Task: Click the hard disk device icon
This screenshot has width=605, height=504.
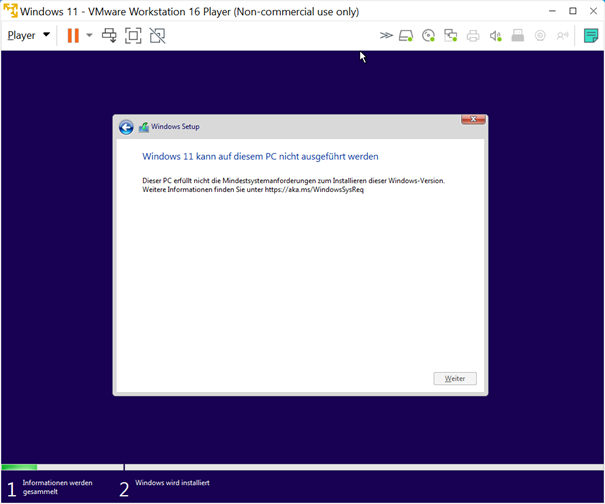Action: pos(406,36)
